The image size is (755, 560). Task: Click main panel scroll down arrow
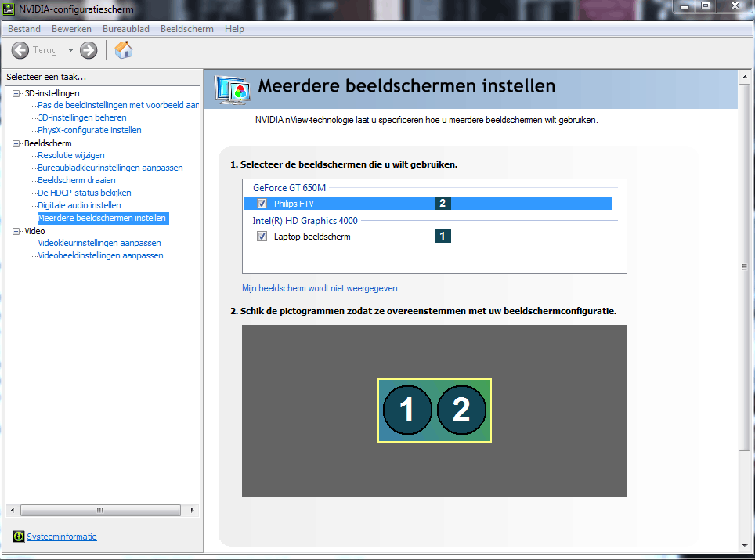coord(744,546)
